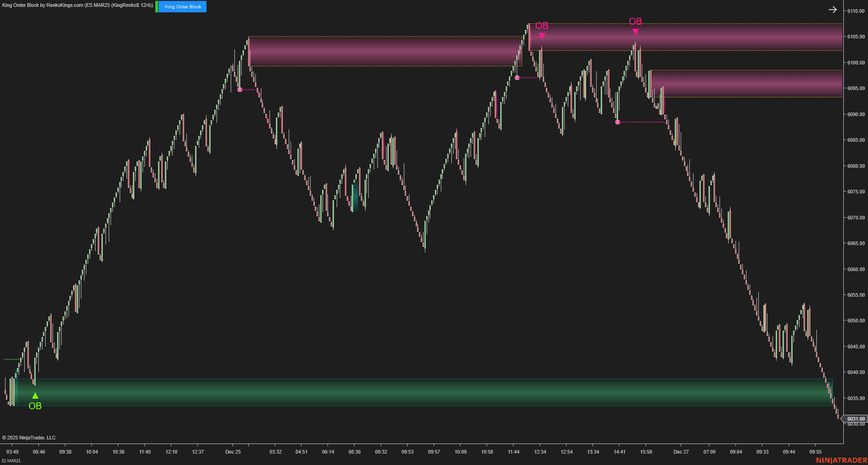
Task: Select the green bullish OB triangle marker
Action: [x=35, y=395]
